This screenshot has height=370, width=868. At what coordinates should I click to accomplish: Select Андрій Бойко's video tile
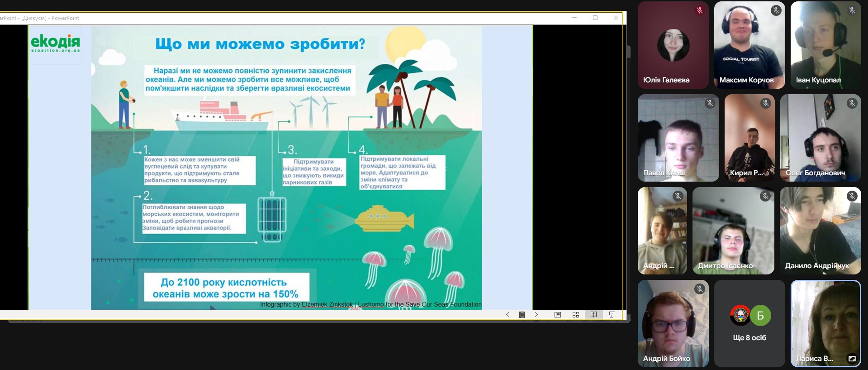click(673, 323)
